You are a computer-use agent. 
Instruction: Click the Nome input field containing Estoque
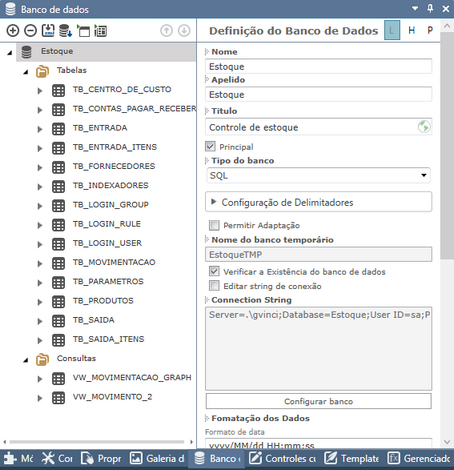click(318, 66)
